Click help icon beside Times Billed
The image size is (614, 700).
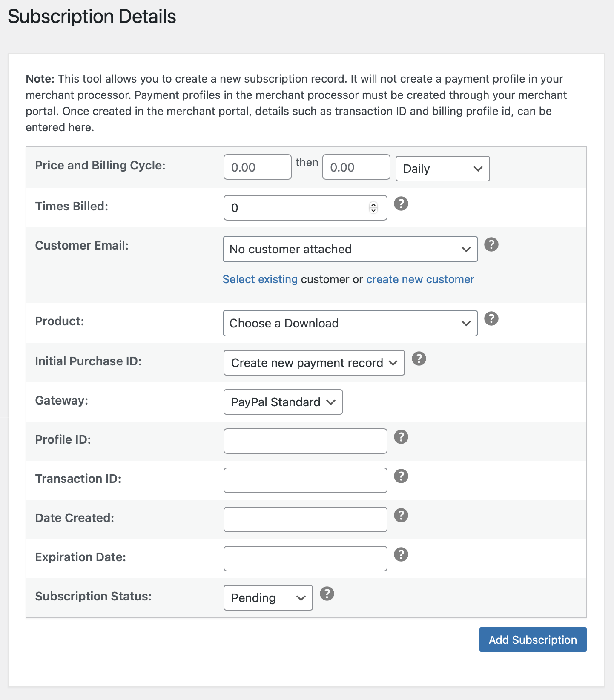point(401,204)
